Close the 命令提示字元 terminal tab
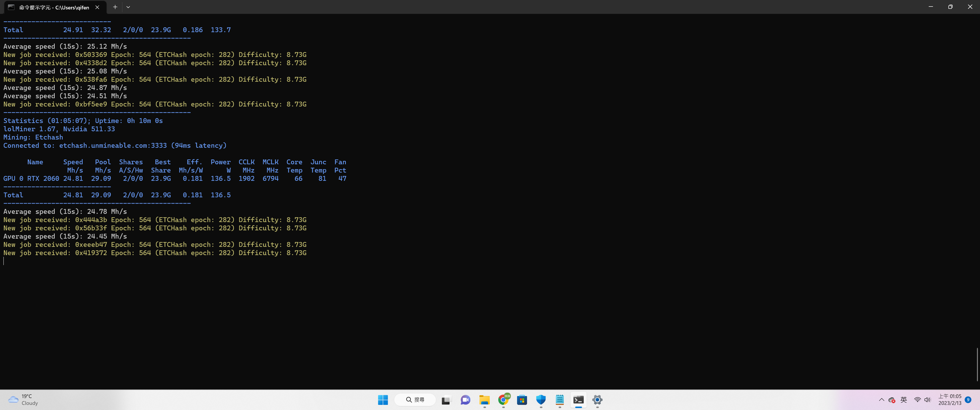The height and width of the screenshot is (410, 980). tap(97, 7)
